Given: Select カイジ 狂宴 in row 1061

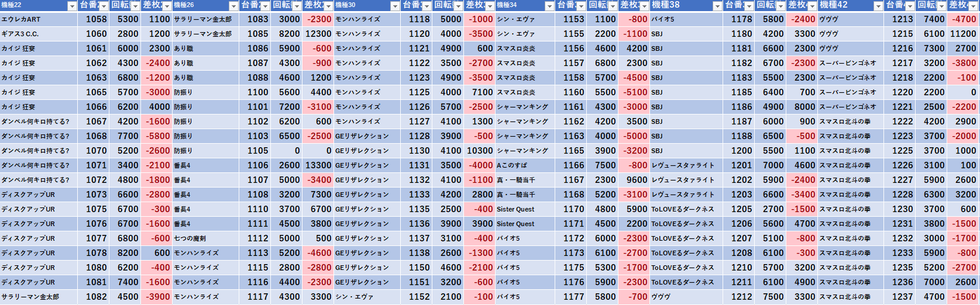Looking at the screenshot, I should [x=39, y=48].
